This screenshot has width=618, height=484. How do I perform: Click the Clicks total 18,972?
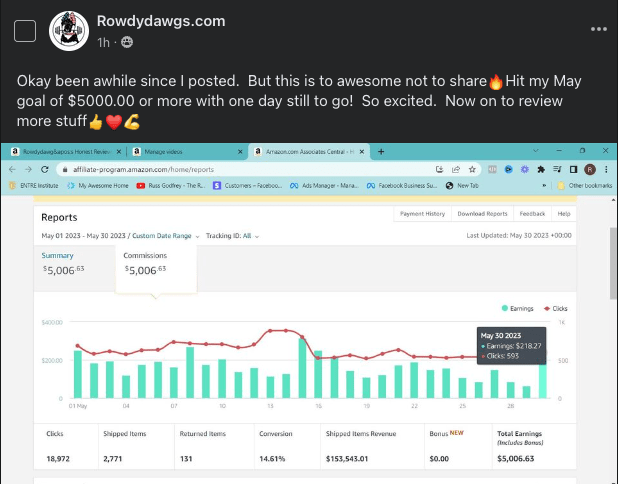coord(58,459)
